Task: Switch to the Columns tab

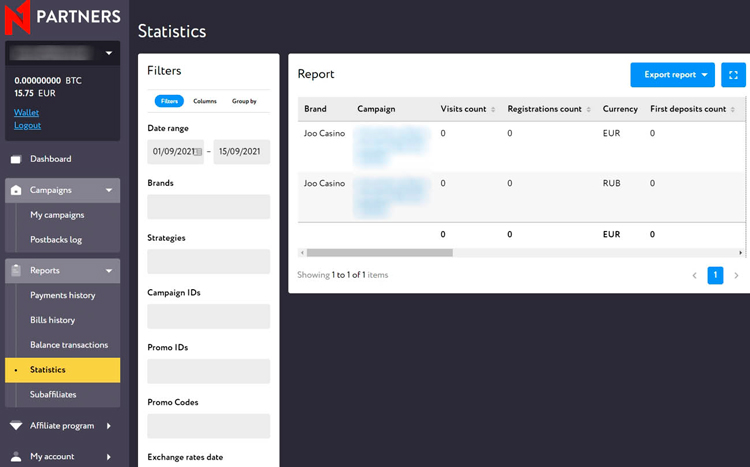Action: click(205, 101)
